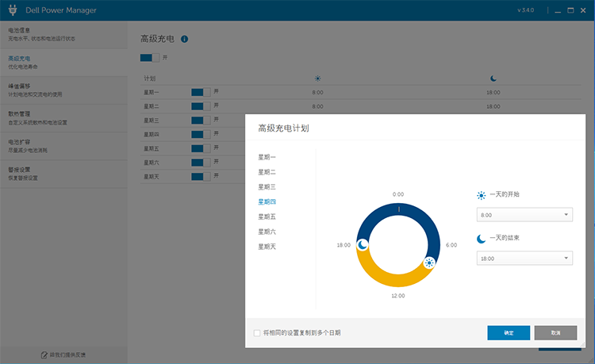Click the sun icon next to 一天的开始
Image resolution: width=595 pixels, height=364 pixels.
coord(482,195)
